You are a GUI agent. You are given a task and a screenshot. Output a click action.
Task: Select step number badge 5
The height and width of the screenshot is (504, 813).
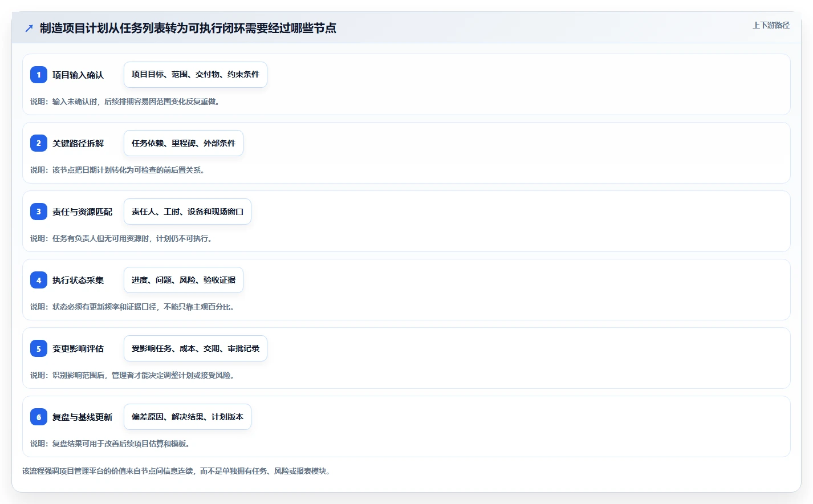click(x=39, y=348)
